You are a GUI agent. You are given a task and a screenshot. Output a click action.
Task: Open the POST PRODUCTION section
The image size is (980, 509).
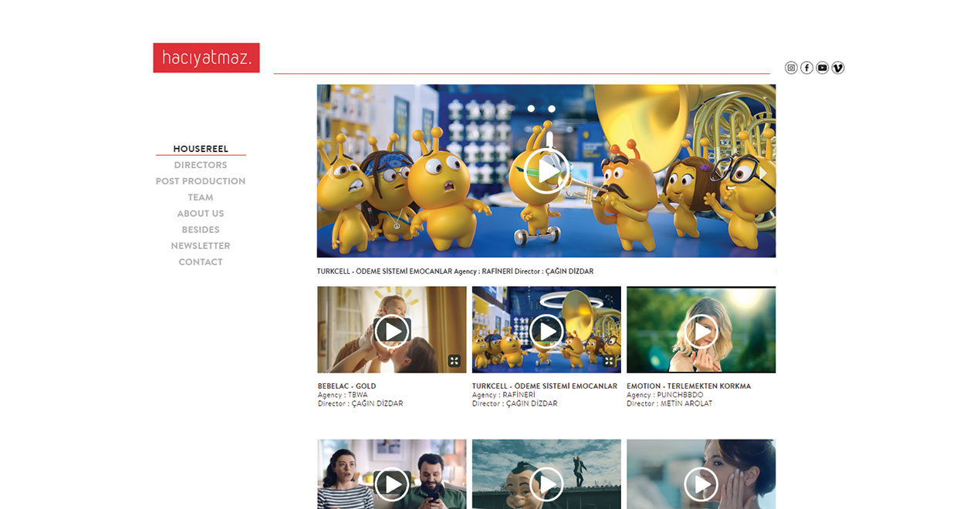coord(201,181)
